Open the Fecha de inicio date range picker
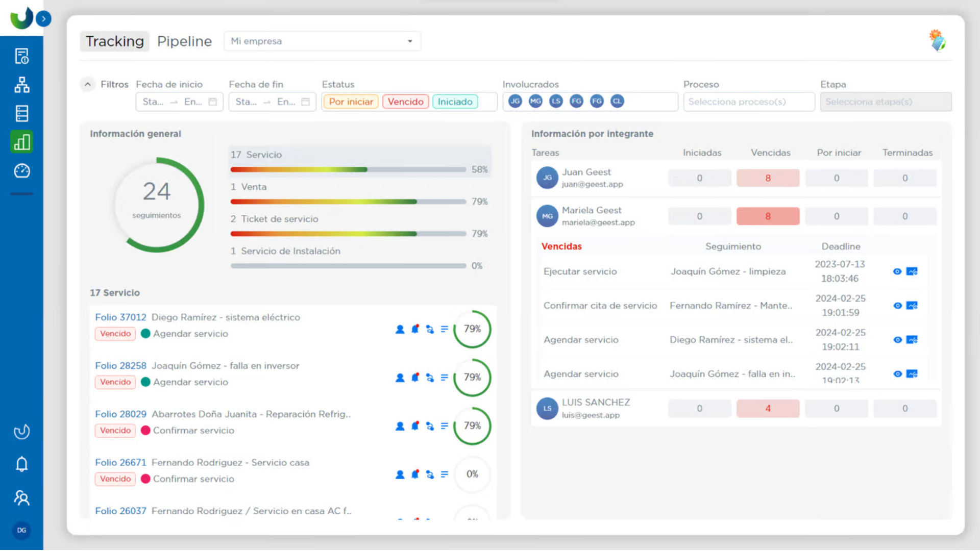This screenshot has height=551, width=980. pyautogui.click(x=179, y=102)
